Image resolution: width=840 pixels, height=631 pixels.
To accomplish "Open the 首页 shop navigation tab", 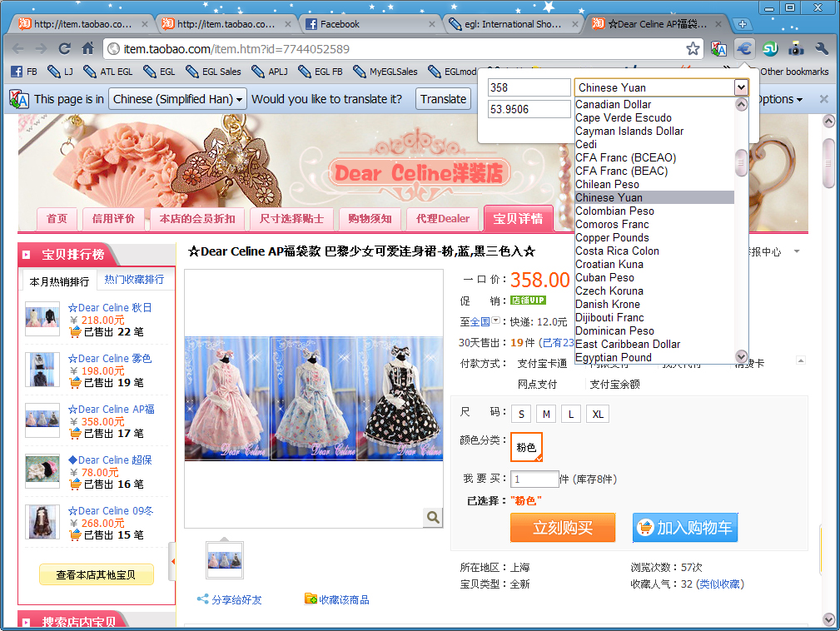I will coord(57,219).
